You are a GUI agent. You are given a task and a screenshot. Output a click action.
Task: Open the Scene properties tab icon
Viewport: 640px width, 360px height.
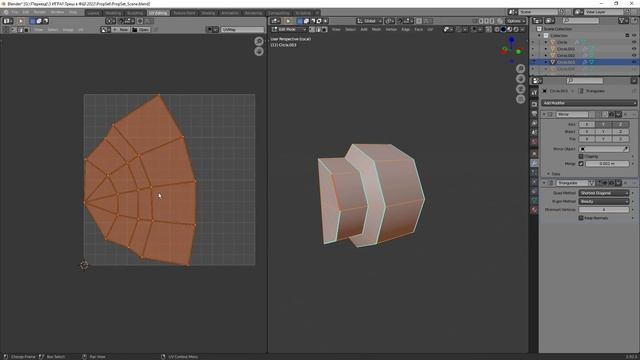pyautogui.click(x=534, y=133)
